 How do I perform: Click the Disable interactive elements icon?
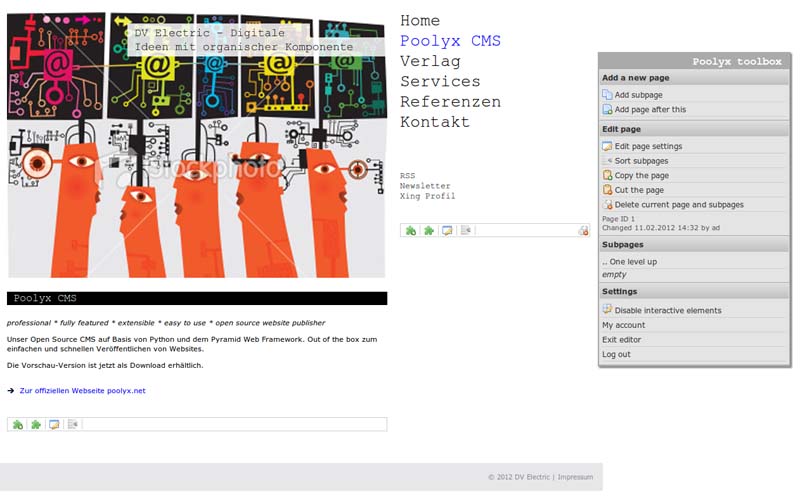tap(607, 309)
